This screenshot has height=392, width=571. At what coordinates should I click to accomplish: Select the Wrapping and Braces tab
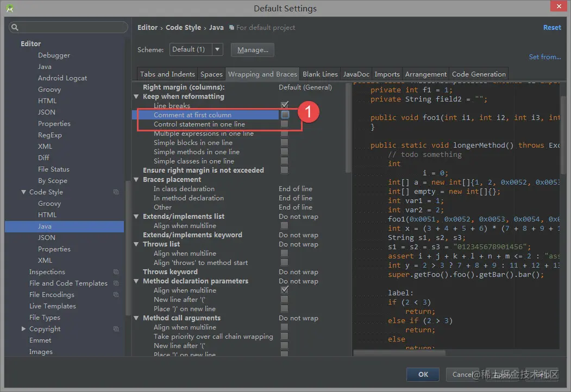coord(262,74)
